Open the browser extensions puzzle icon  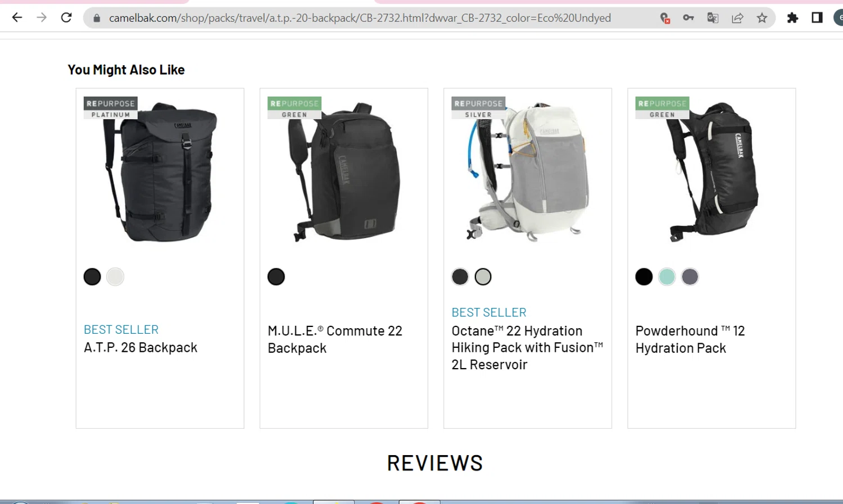[x=792, y=18]
